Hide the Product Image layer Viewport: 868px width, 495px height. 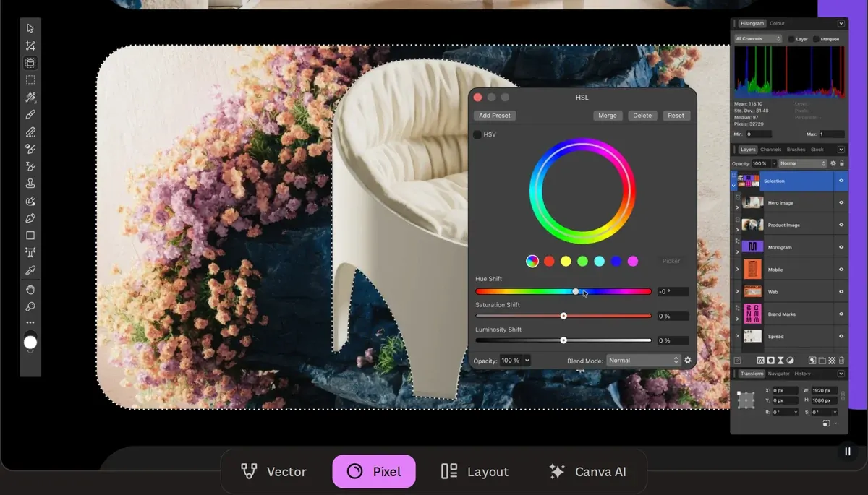point(841,225)
